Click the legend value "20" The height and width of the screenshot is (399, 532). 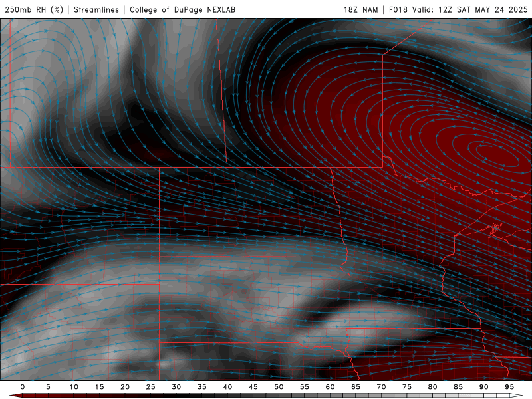tap(125, 387)
